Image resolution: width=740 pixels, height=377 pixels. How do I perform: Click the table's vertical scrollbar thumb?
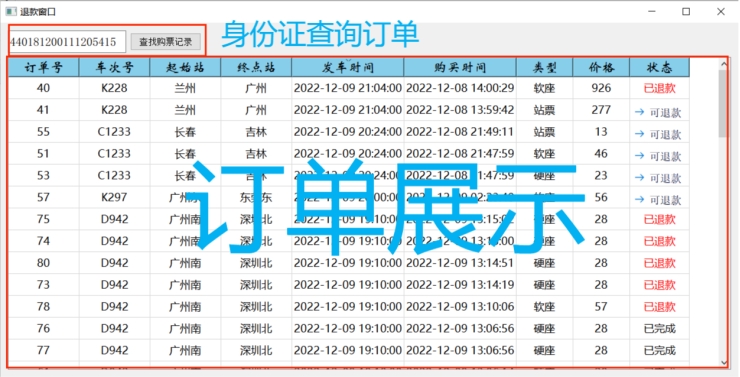tap(723, 104)
